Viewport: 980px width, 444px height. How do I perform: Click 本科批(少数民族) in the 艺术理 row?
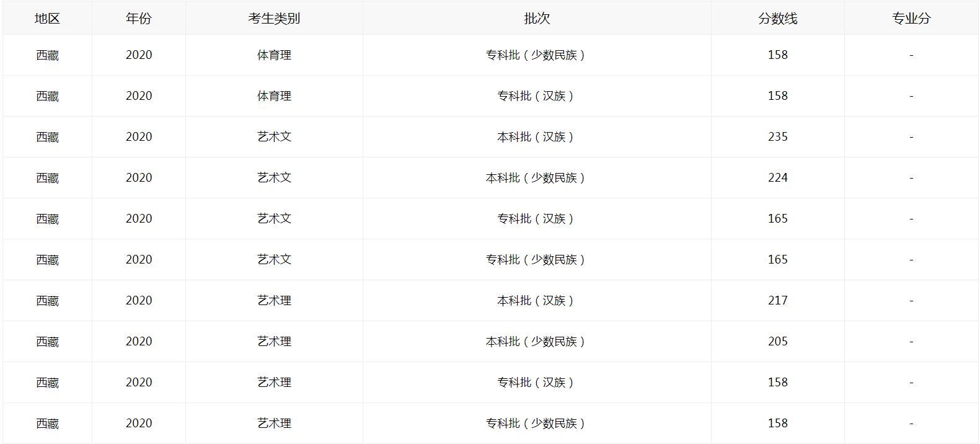coord(536,342)
